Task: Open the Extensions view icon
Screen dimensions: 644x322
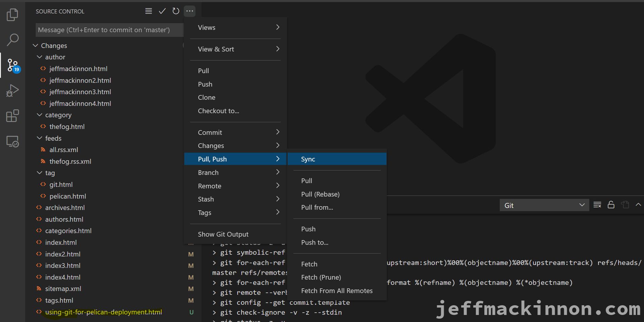Action: [x=12, y=116]
